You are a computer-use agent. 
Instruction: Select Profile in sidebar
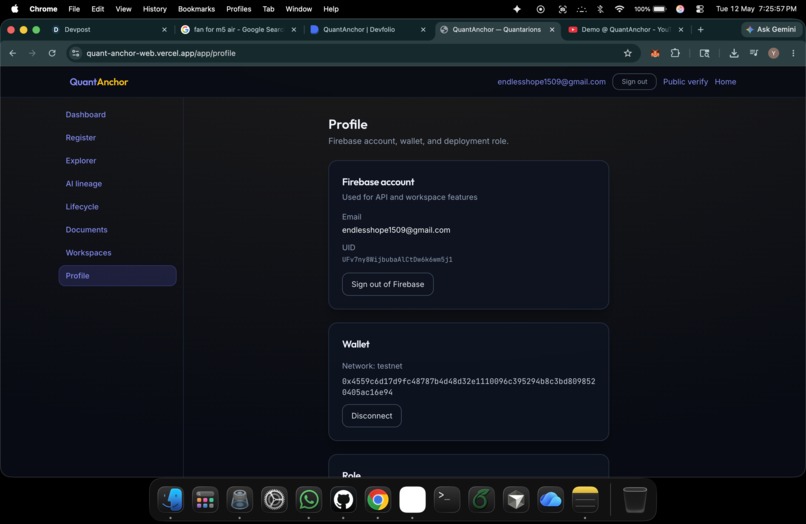coord(118,276)
